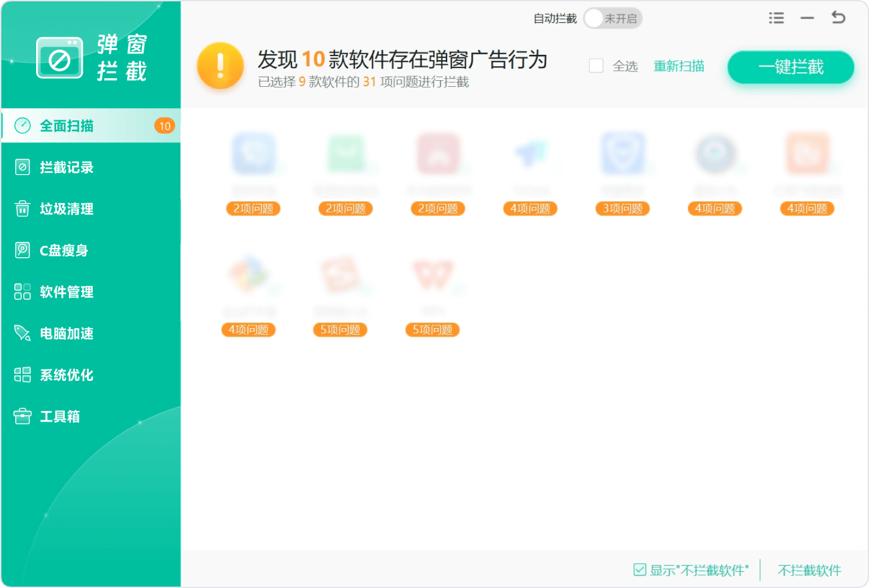Click the 弹窗拦截 logo icon
Viewport: 869px width, 588px height.
click(x=59, y=58)
